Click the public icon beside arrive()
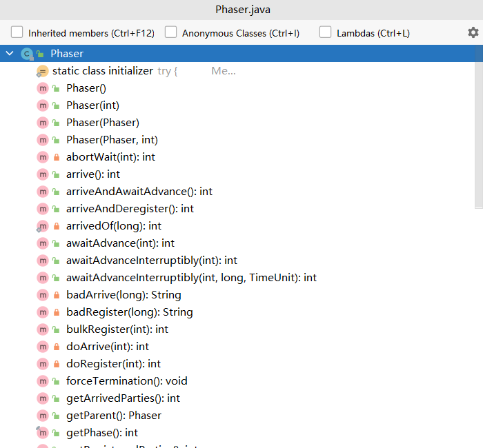This screenshot has width=483, height=448. coord(56,174)
